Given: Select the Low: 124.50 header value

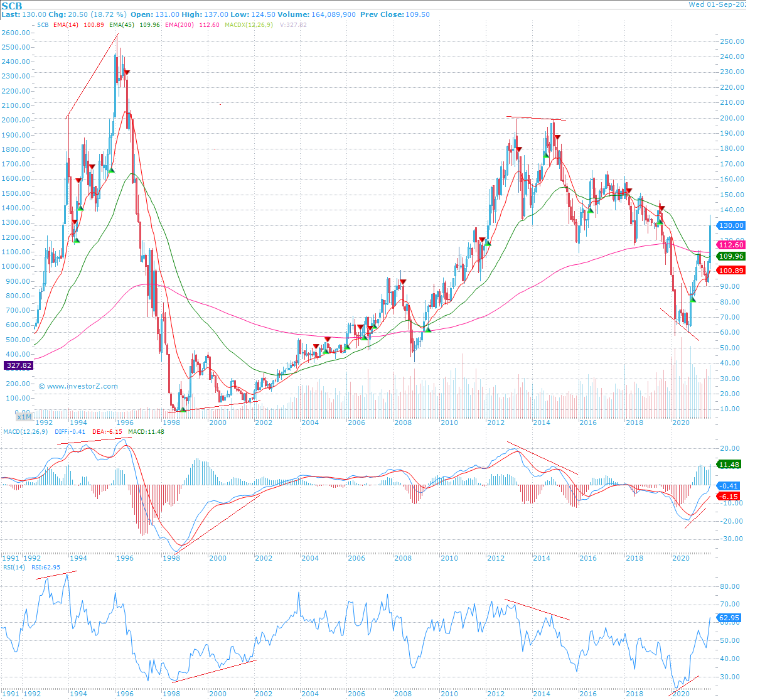Looking at the screenshot, I should [253, 14].
